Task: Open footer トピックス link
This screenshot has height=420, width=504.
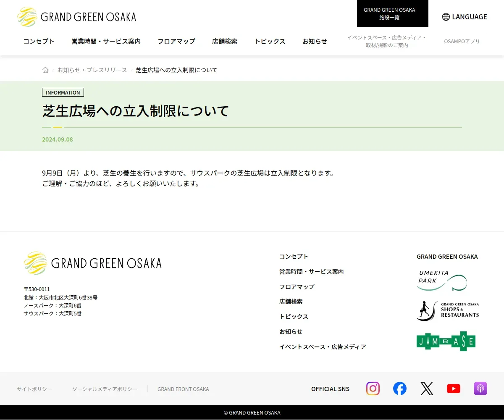Action: [294, 316]
